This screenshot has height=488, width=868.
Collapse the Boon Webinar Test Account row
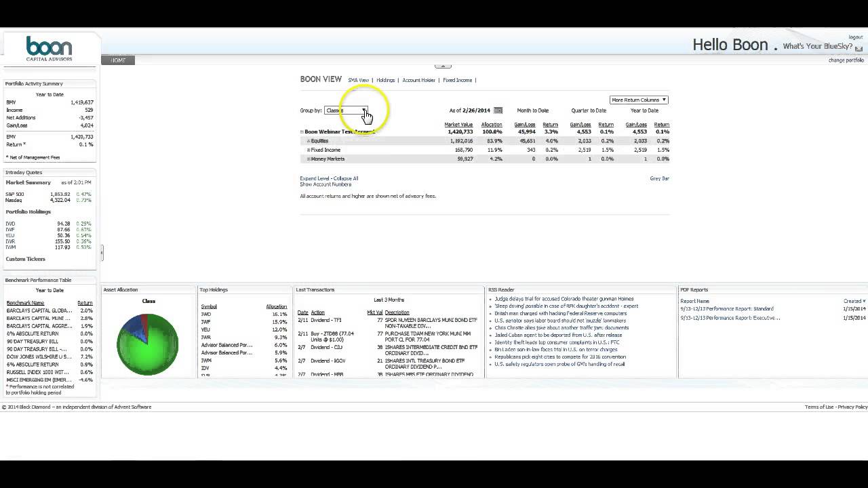[x=302, y=131]
